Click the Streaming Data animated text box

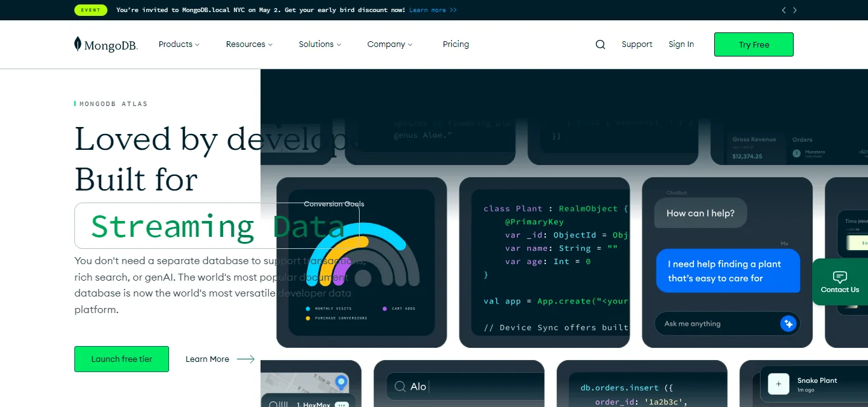point(217,225)
